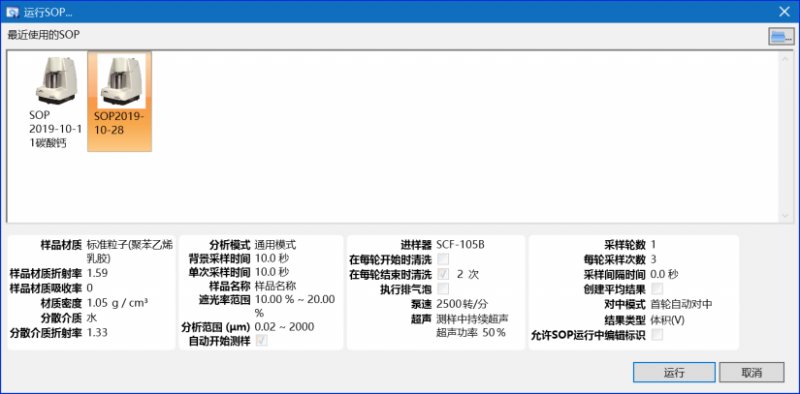The width and height of the screenshot is (800, 394).
Task: Toggle 在每轮结束时清洗 checkbox
Action: coord(443,274)
